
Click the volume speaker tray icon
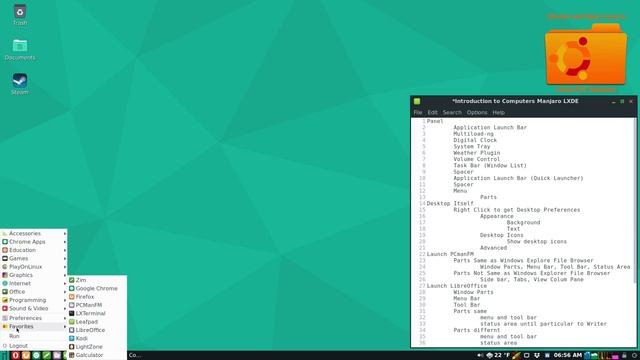[480, 356]
